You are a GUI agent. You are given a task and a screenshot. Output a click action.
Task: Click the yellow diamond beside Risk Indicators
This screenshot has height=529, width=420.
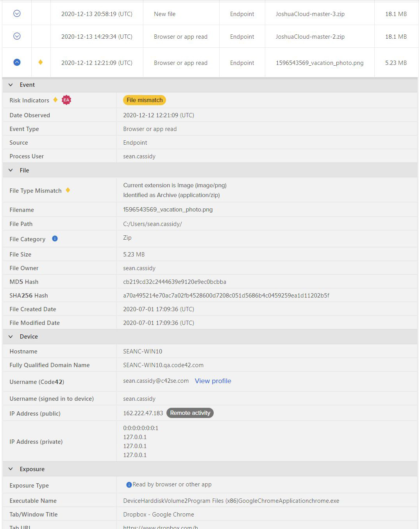click(x=55, y=100)
